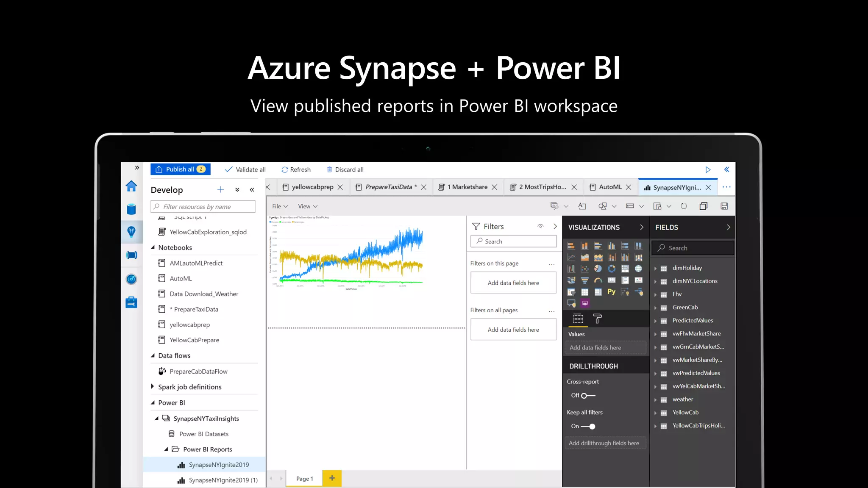This screenshot has width=868, height=488.
Task: Insert a text box from report toolbar
Action: tap(582, 206)
